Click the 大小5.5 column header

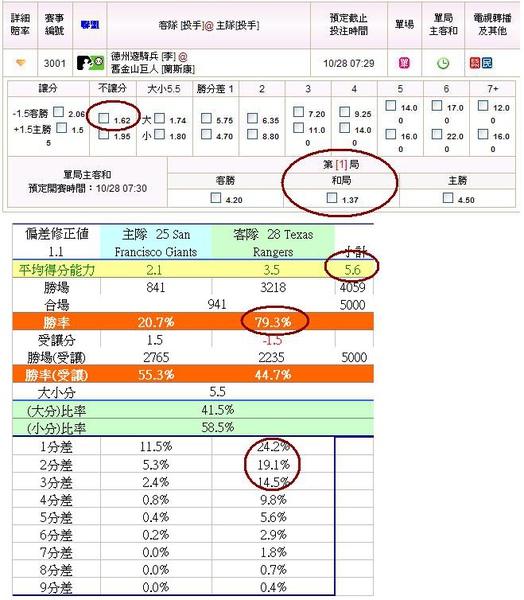tap(164, 89)
